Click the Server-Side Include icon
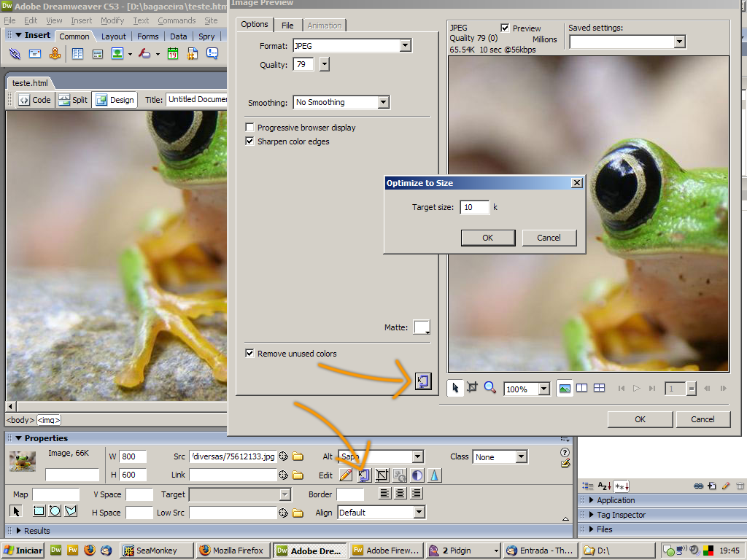The height and width of the screenshot is (560, 747). coord(193,54)
